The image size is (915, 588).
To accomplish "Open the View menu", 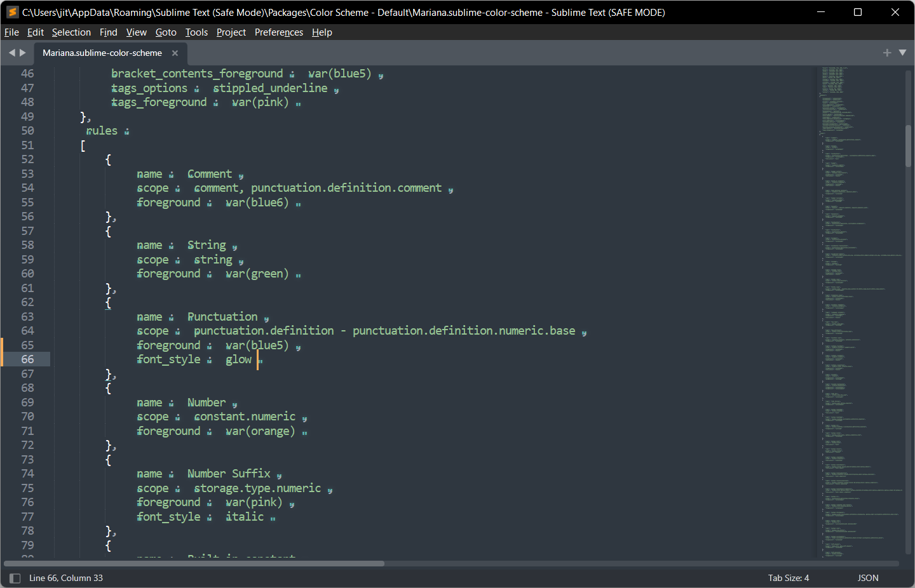I will (137, 32).
